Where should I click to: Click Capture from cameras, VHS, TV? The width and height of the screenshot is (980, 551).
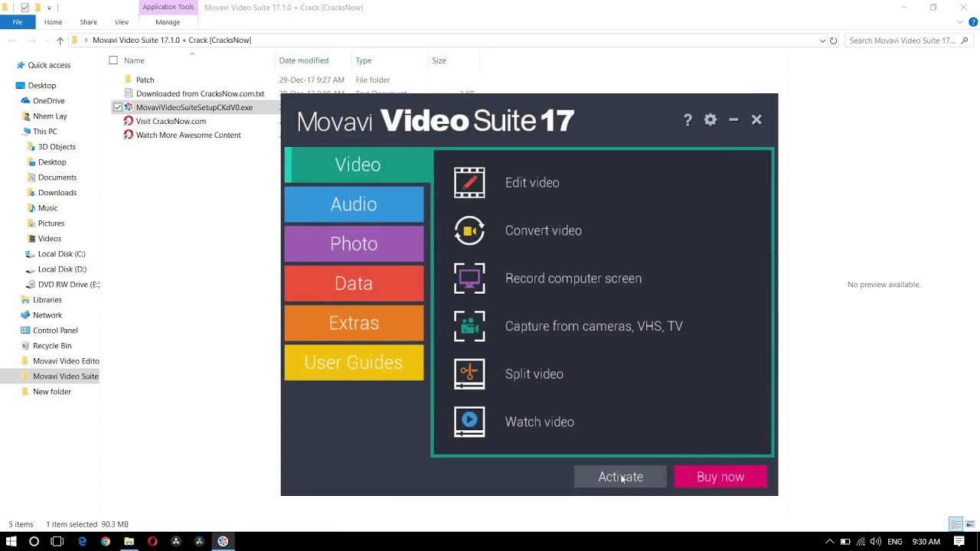[x=594, y=326]
